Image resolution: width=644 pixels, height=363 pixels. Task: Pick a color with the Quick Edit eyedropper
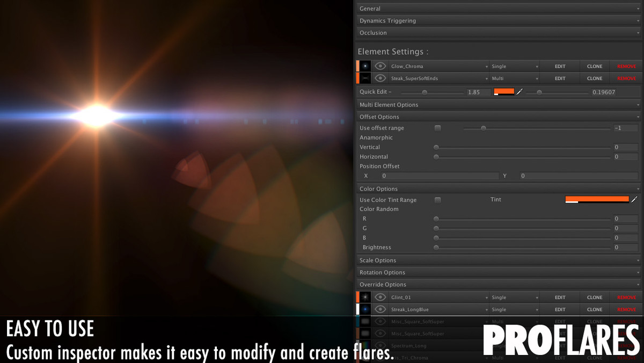(519, 92)
